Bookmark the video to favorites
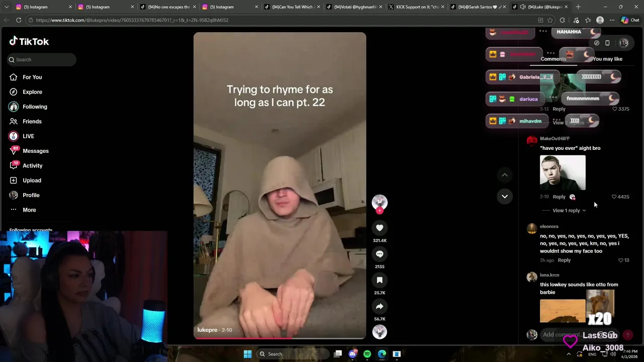 (x=379, y=280)
